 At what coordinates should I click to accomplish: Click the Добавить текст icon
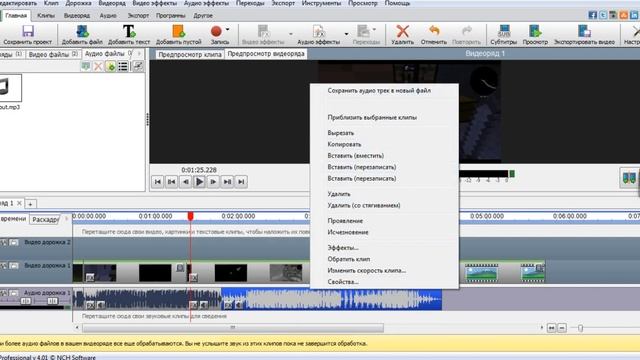[x=129, y=31]
